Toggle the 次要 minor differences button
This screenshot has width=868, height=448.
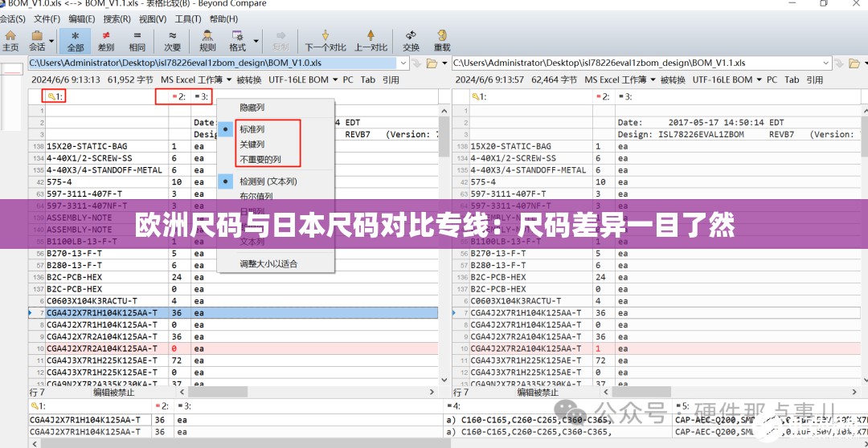tap(173, 41)
